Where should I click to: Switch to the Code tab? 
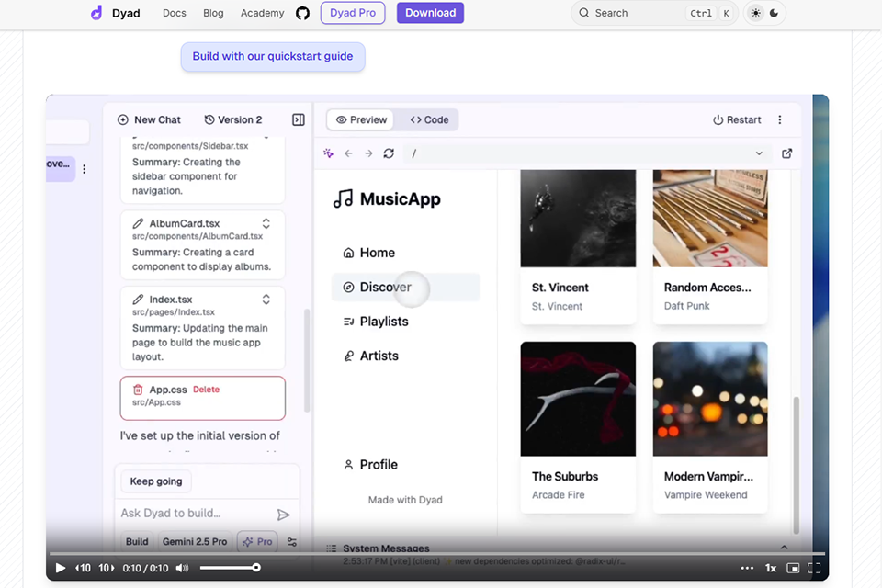coord(429,119)
